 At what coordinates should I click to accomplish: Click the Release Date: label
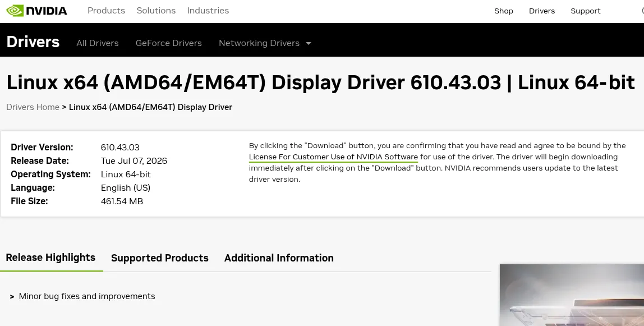tap(40, 161)
